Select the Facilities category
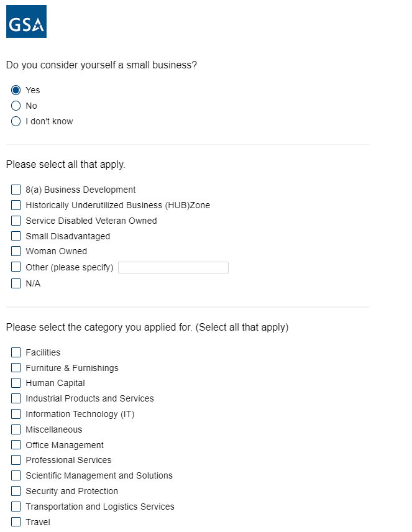 point(16,352)
